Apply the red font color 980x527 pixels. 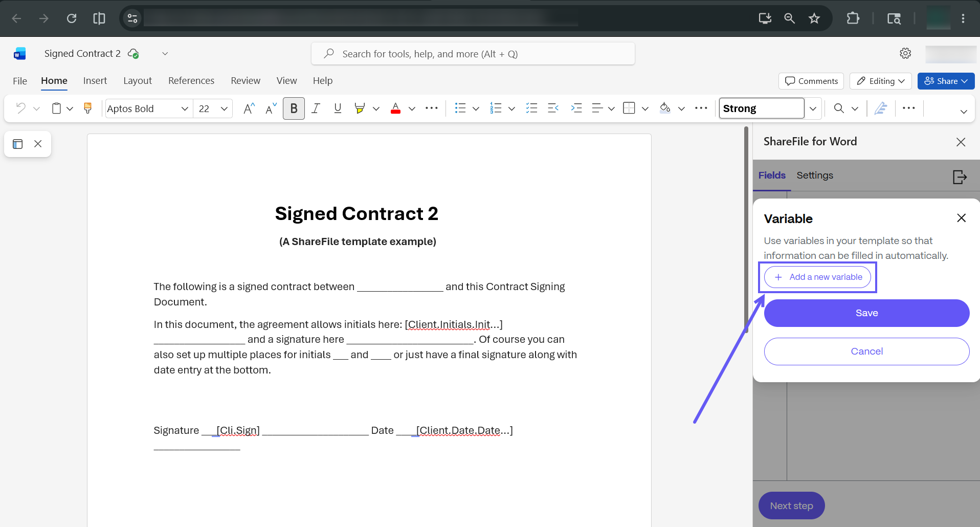click(395, 108)
